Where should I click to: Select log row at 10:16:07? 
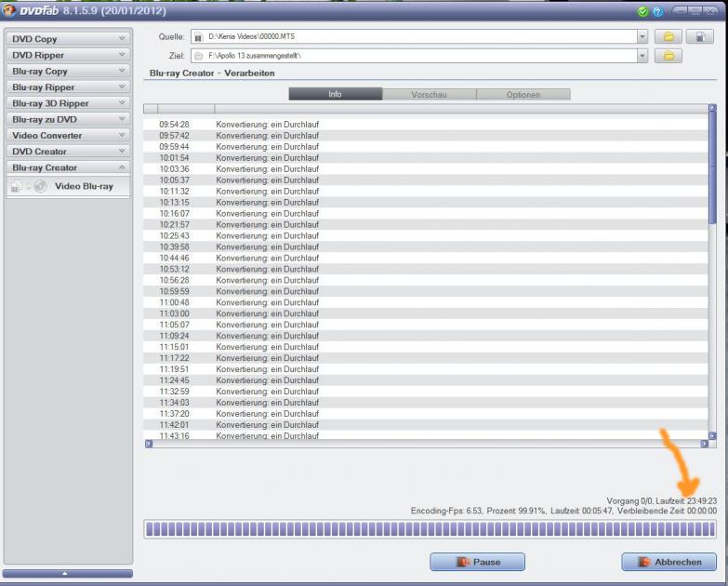pos(426,214)
